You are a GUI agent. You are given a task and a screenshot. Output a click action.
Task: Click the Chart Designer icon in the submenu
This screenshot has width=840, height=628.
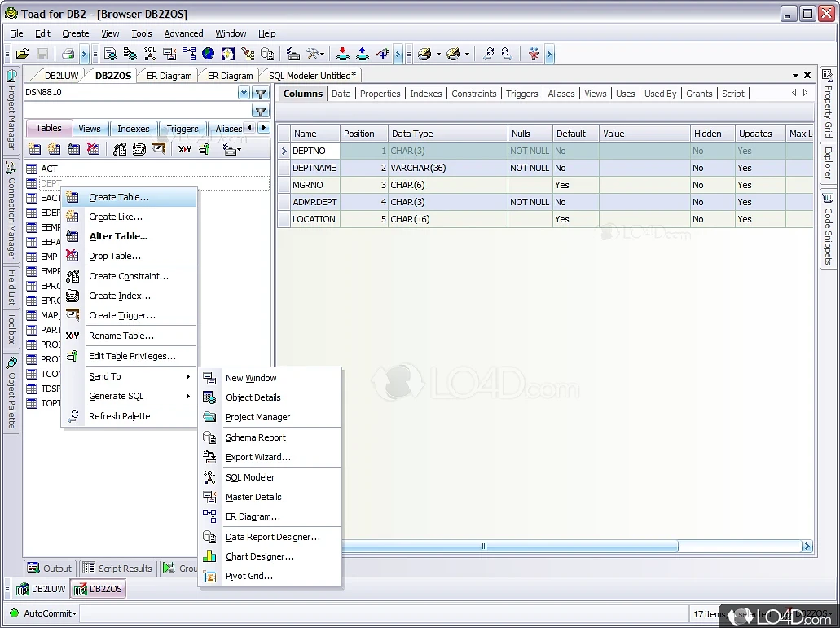click(210, 556)
